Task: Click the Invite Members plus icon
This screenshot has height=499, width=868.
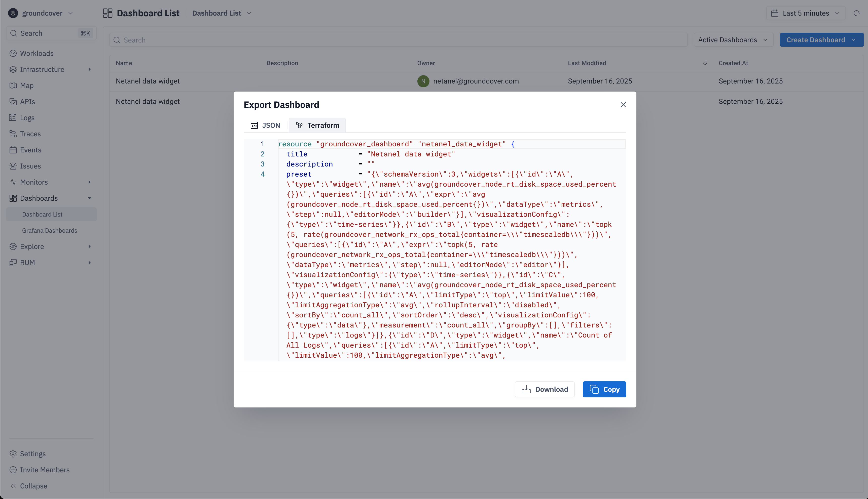Action: (13, 470)
